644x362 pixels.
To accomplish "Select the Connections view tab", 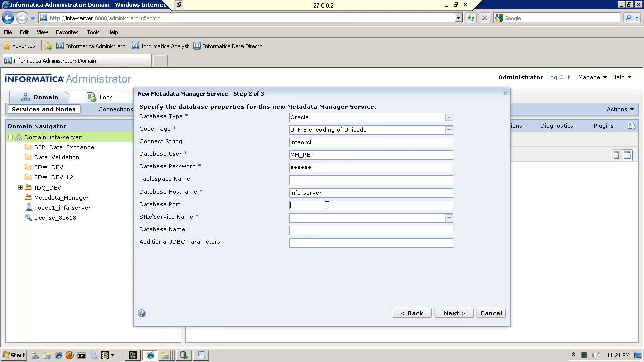I will pos(115,109).
